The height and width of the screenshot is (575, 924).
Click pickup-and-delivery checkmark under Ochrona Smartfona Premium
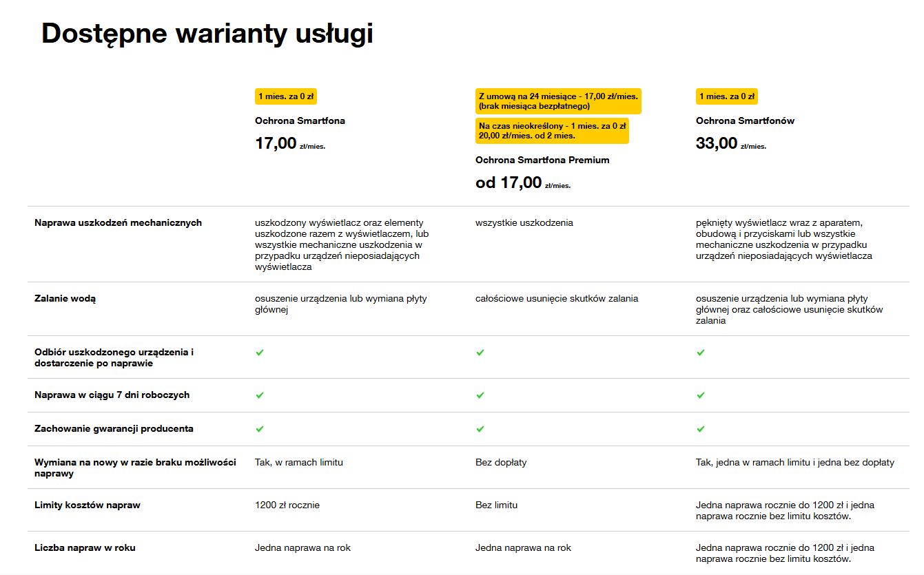coord(480,353)
